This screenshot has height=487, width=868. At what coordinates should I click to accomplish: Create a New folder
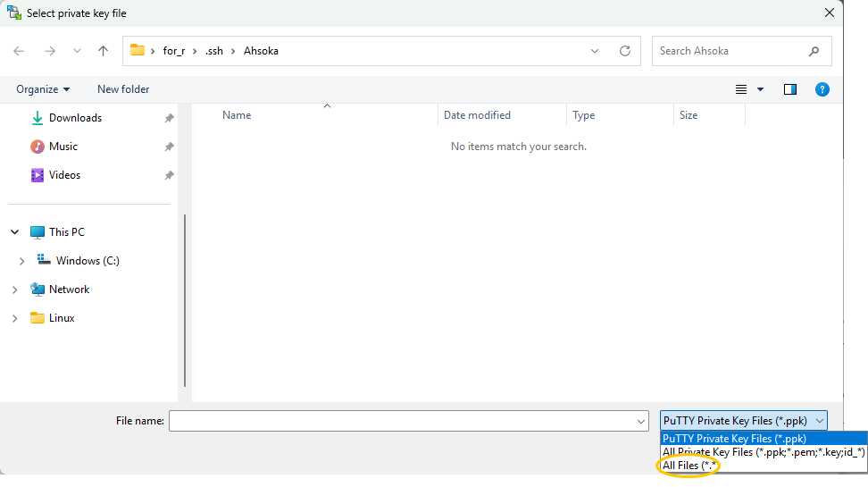[x=123, y=89]
